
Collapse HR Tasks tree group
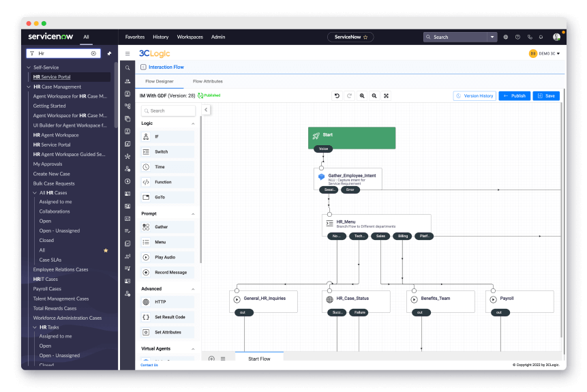click(35, 327)
